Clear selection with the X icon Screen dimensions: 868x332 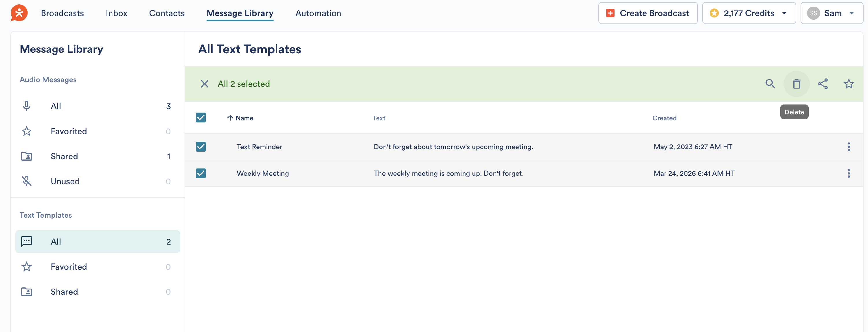click(204, 84)
